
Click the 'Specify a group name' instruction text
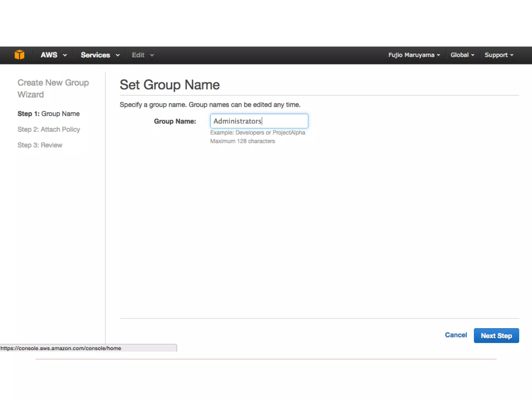[x=210, y=105]
